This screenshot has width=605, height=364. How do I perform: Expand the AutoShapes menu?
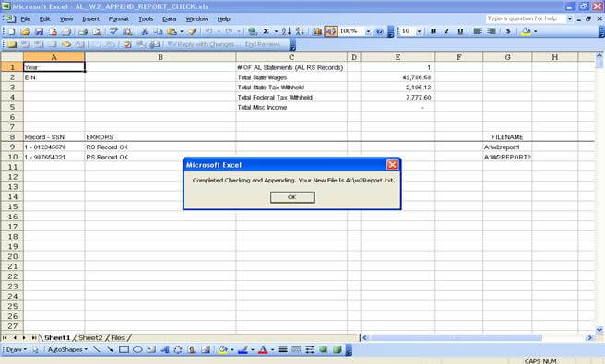point(67,350)
